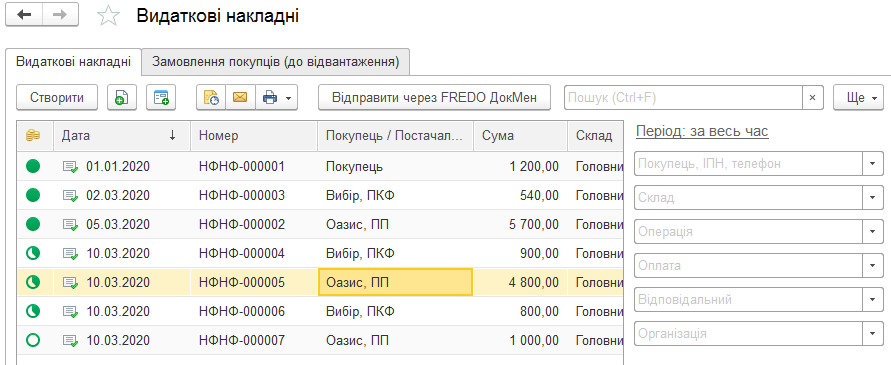This screenshot has height=365, width=891.
Task: Go back with the left arrow button
Action: [x=24, y=15]
